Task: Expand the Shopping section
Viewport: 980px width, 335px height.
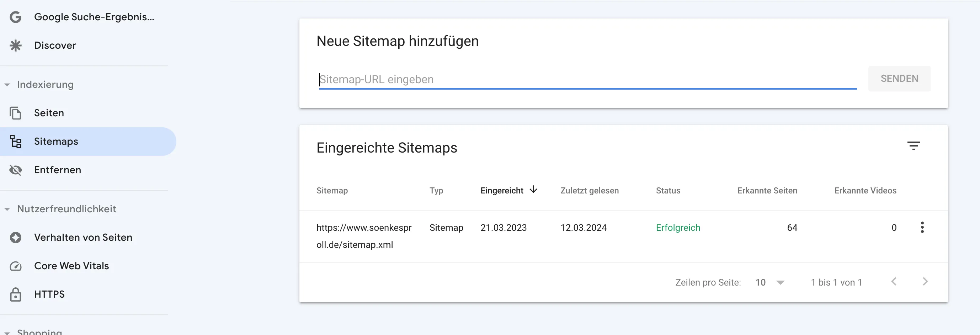Action: pos(7,332)
